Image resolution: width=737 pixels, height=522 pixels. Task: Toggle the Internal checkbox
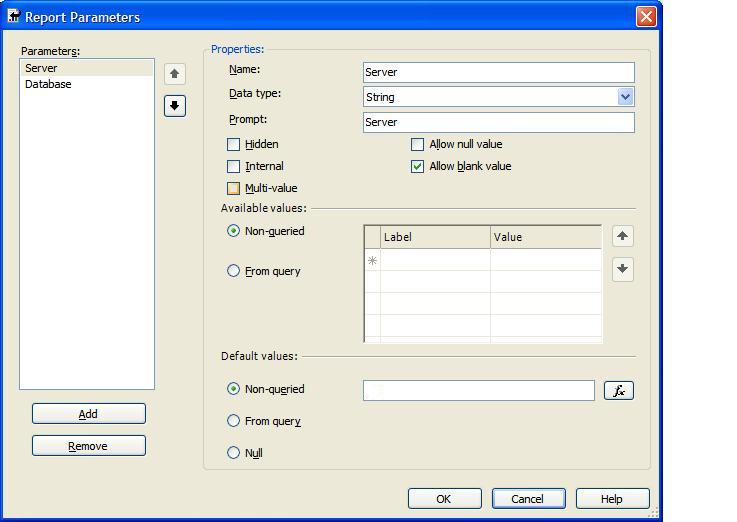click(x=234, y=167)
